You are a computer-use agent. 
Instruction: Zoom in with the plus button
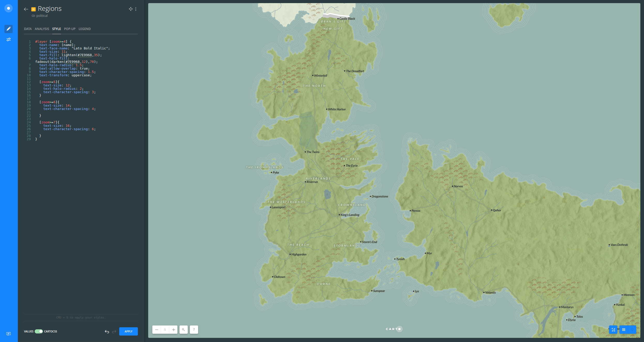174,330
